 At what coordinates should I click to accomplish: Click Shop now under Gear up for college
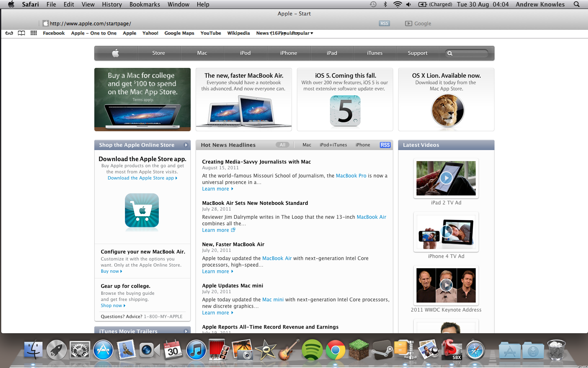(x=113, y=305)
